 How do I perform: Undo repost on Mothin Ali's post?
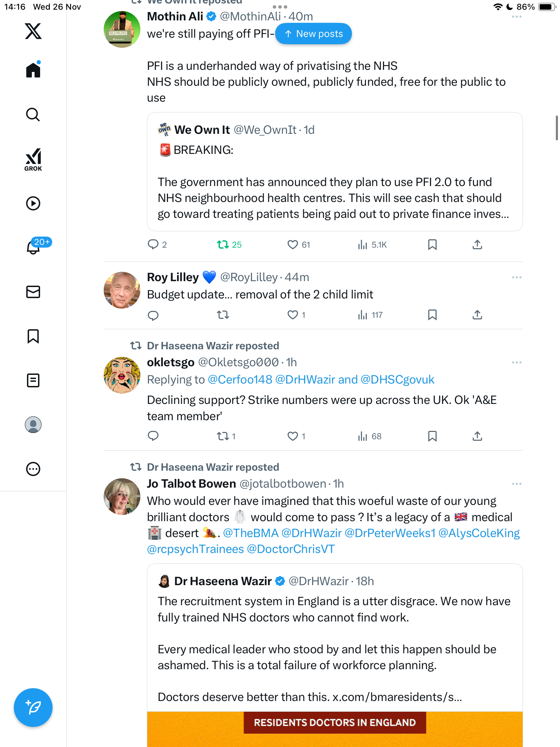click(223, 245)
